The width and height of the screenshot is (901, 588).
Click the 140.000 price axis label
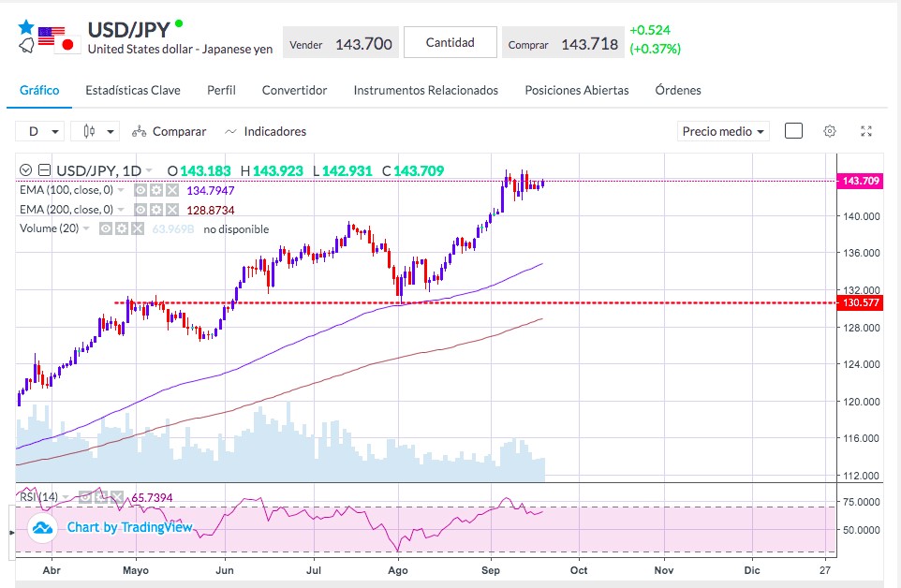[862, 216]
